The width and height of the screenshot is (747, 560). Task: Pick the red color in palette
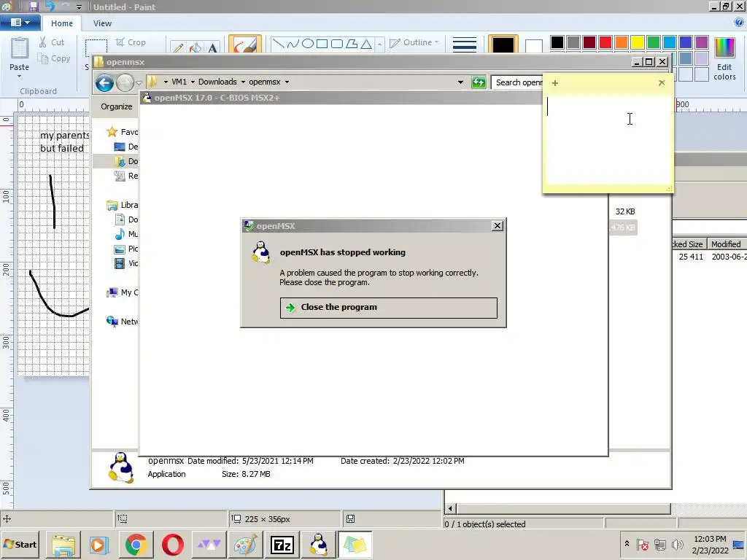pyautogui.click(x=605, y=42)
